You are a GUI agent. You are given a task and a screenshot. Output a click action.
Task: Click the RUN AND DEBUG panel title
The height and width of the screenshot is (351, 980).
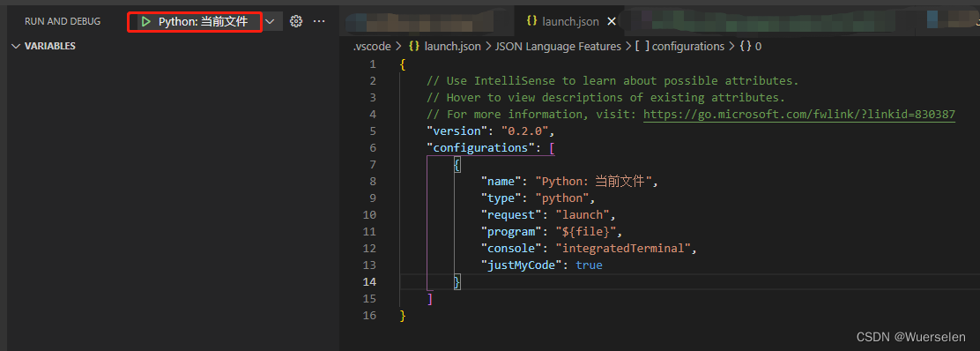click(63, 21)
